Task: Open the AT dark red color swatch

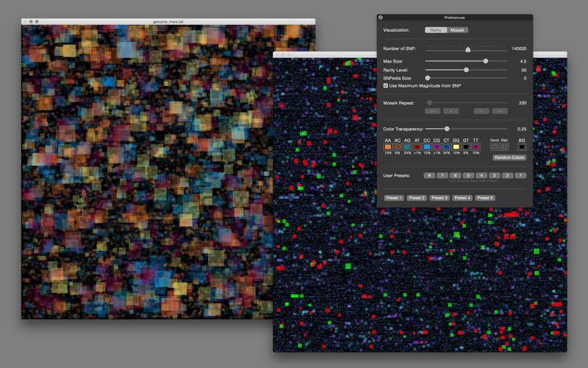Action: pos(417,146)
